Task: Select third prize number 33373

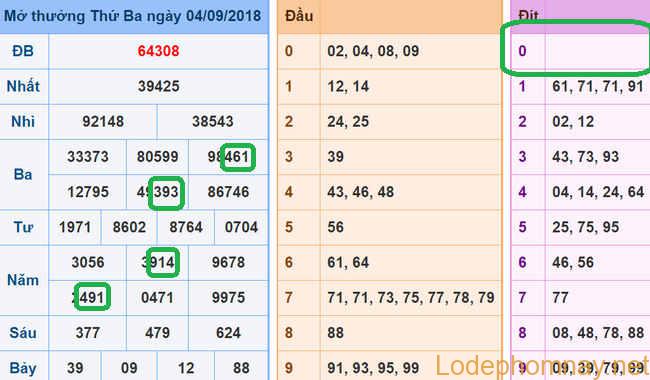Action: pyautogui.click(x=88, y=157)
